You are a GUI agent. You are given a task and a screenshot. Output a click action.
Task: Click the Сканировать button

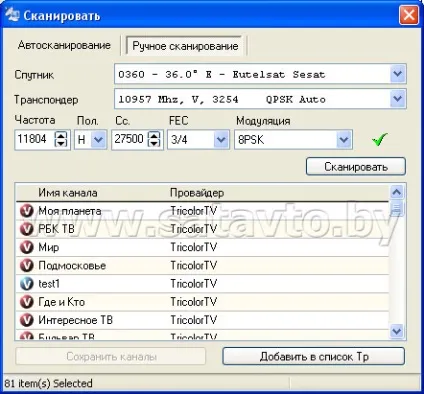356,166
